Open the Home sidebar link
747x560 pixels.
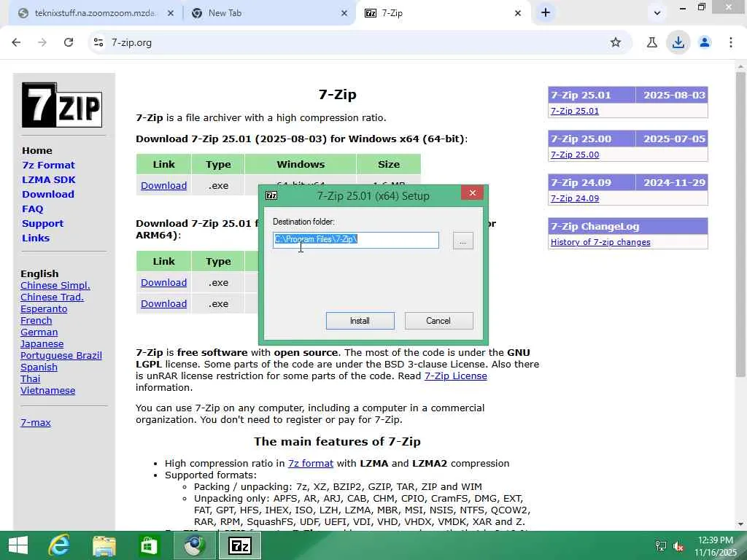(36, 150)
